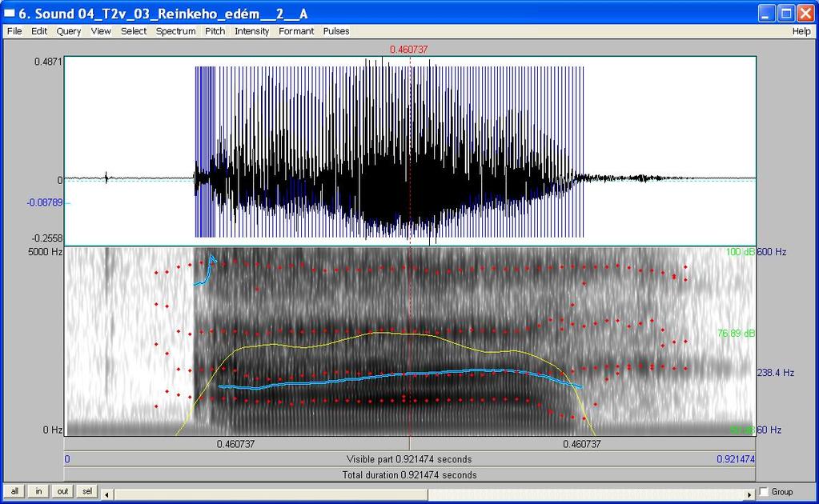Open the Help menu
This screenshot has width=819, height=504.
pyautogui.click(x=801, y=31)
